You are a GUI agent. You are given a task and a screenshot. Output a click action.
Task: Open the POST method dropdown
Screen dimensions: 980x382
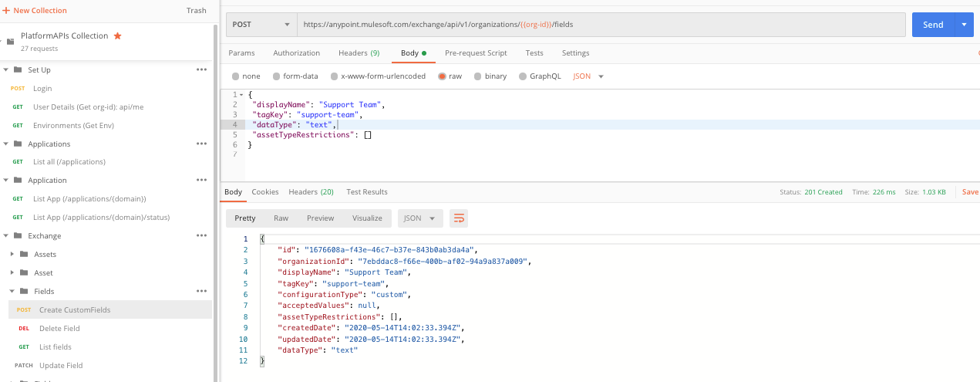point(261,24)
